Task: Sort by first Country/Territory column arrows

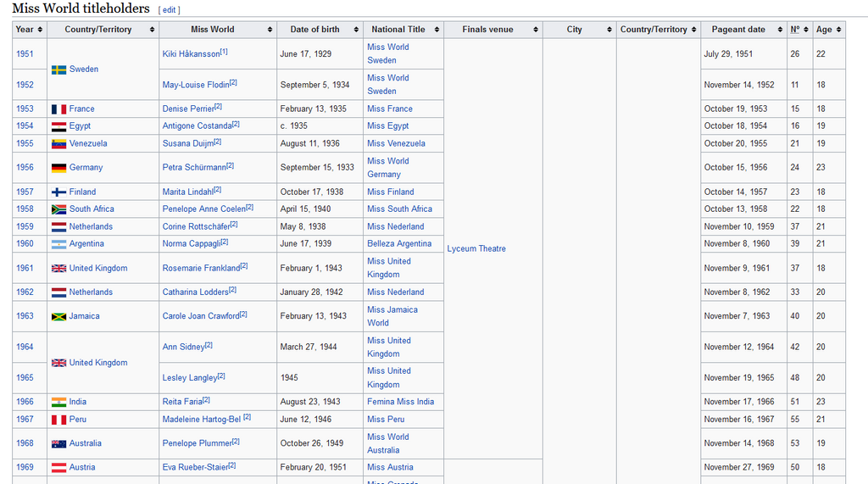Action: tap(153, 30)
